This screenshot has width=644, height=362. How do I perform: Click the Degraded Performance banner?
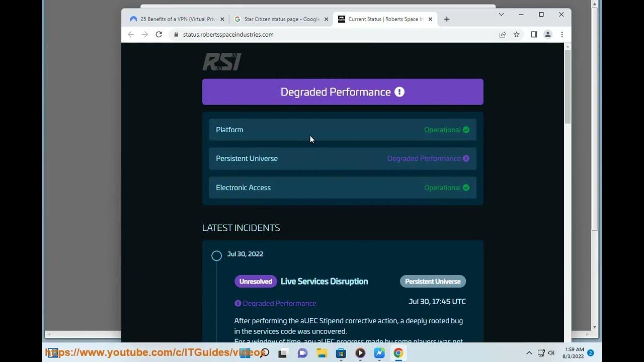(343, 92)
